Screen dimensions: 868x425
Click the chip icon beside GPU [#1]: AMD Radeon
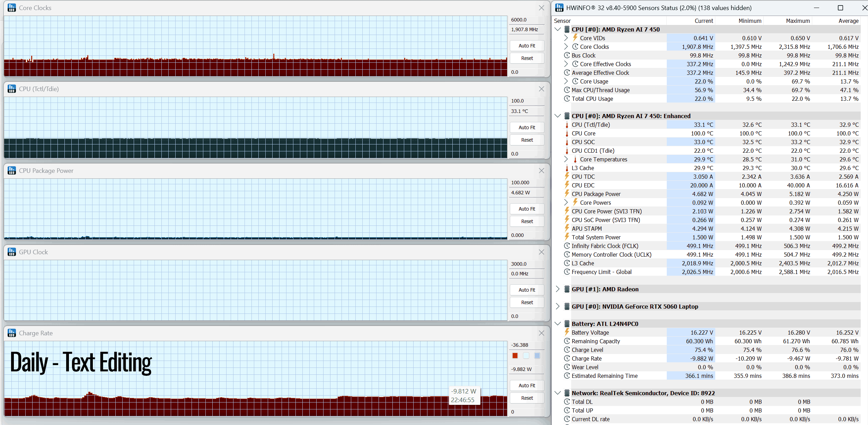(567, 289)
